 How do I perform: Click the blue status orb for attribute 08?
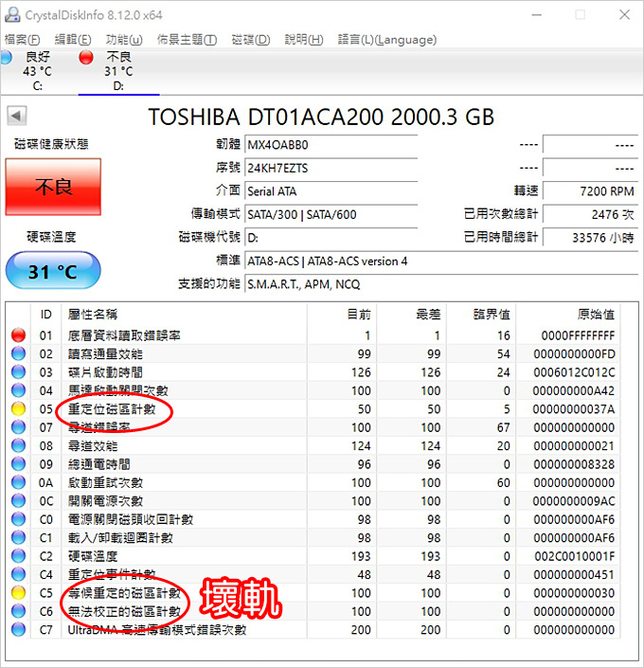tap(18, 445)
